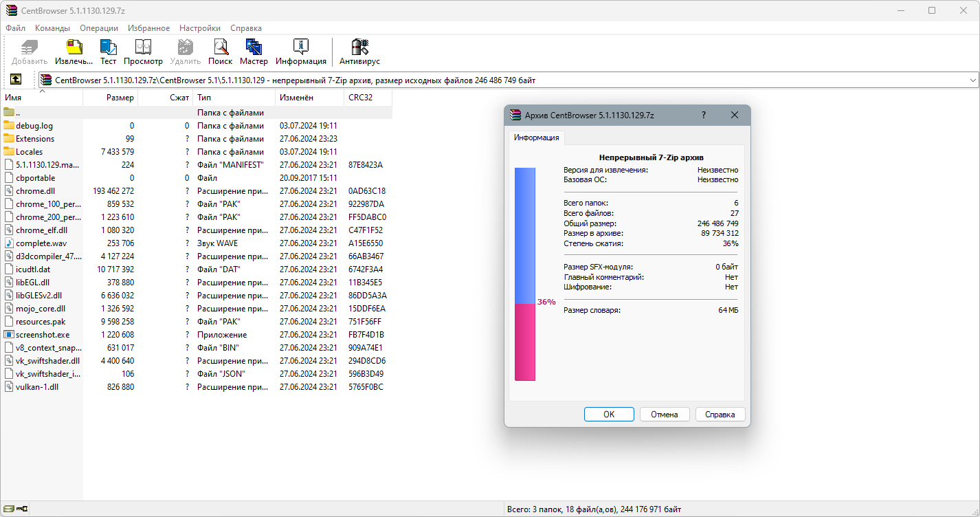Select the 5.1.1130.129.ma... manifest file
This screenshot has height=517, width=980.
click(x=196, y=164)
